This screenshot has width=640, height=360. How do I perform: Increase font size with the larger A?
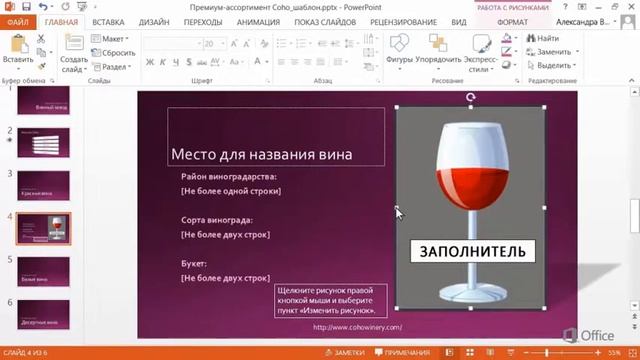[x=234, y=44]
